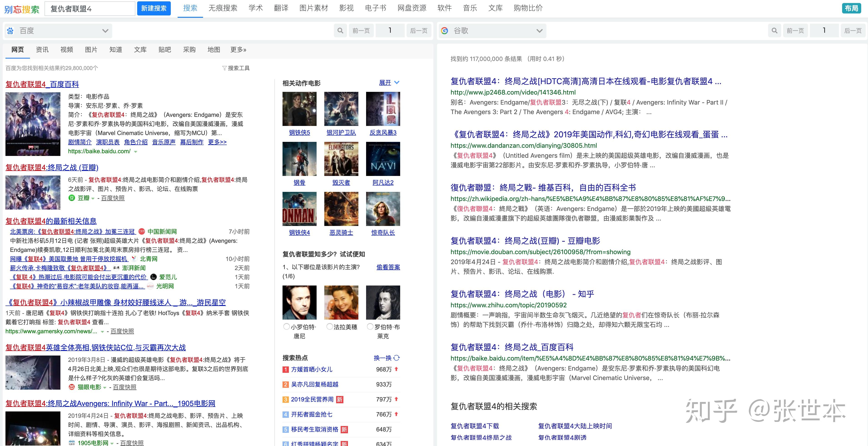
Task: Open the Baidu 贴吧 tab
Action: click(165, 50)
